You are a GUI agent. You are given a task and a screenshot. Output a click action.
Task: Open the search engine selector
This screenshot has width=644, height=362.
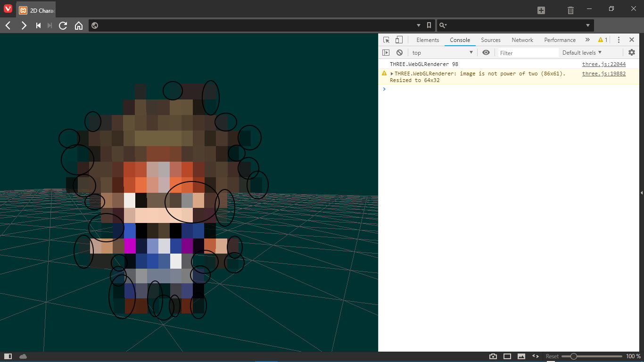(x=443, y=25)
